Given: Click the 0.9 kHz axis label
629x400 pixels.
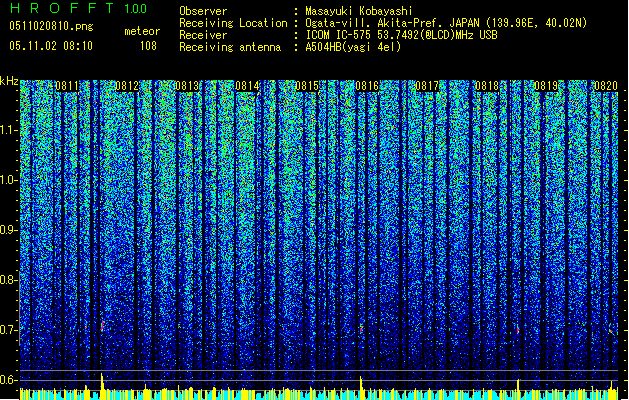Looking at the screenshot, I should tap(9, 230).
